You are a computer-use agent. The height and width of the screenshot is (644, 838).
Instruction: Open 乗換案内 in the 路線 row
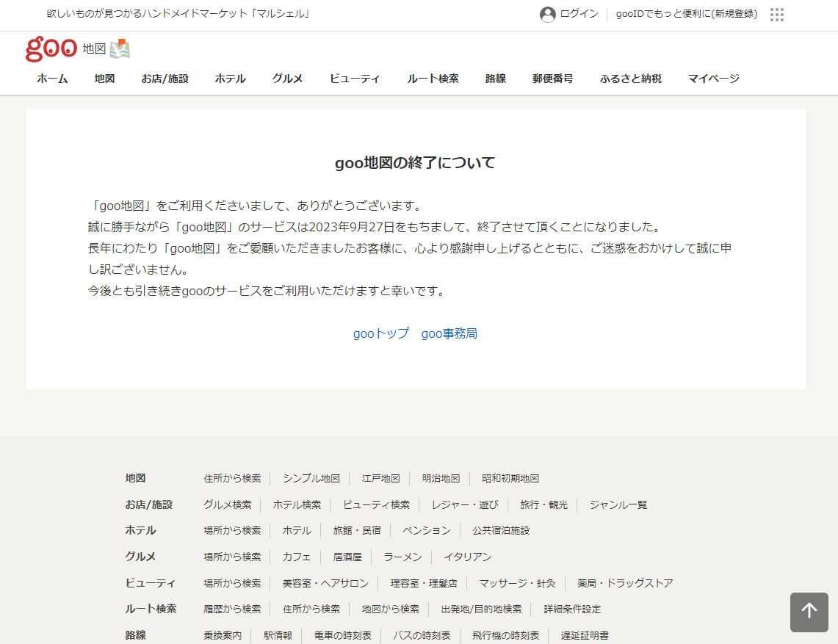(222, 636)
